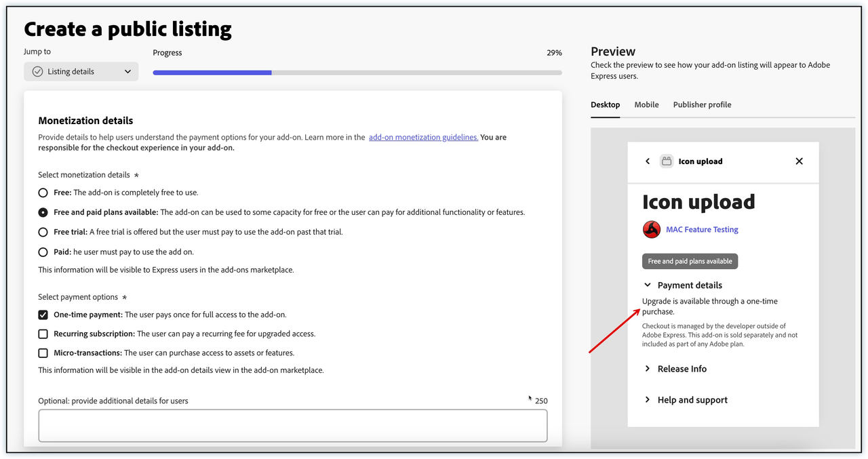Click the 'Select payment options' label

point(78,297)
